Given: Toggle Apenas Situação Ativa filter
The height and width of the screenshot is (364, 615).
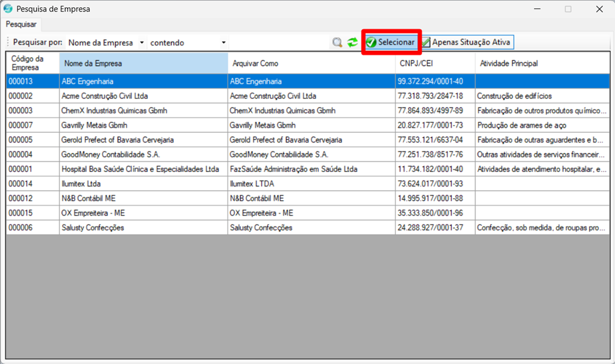Looking at the screenshot, I should coord(467,42).
